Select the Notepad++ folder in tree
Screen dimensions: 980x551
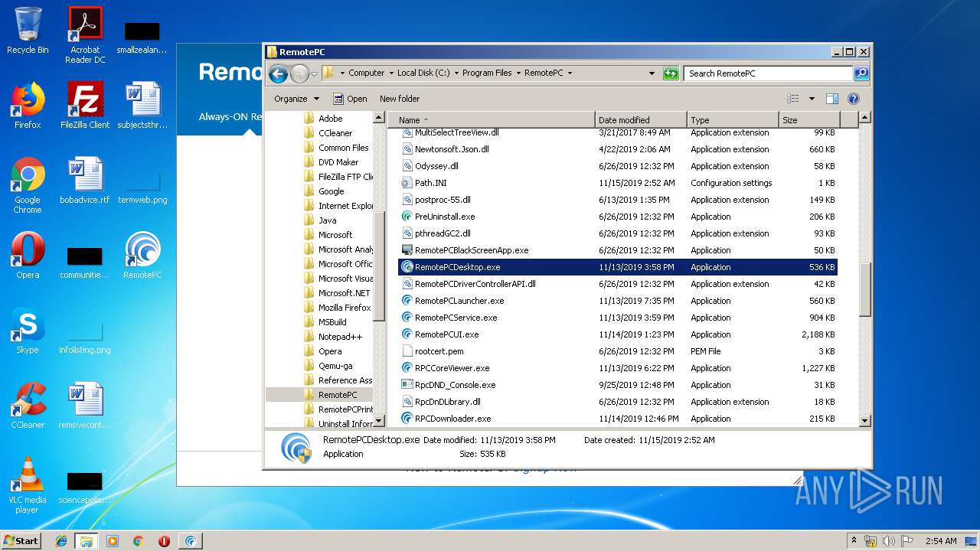coord(340,337)
